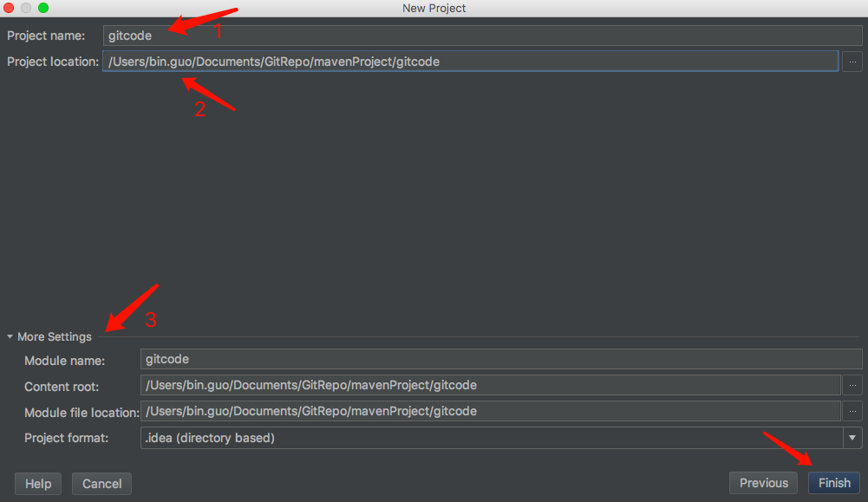Collapse the More Settings section
This screenshot has width=868, height=502.
point(10,336)
